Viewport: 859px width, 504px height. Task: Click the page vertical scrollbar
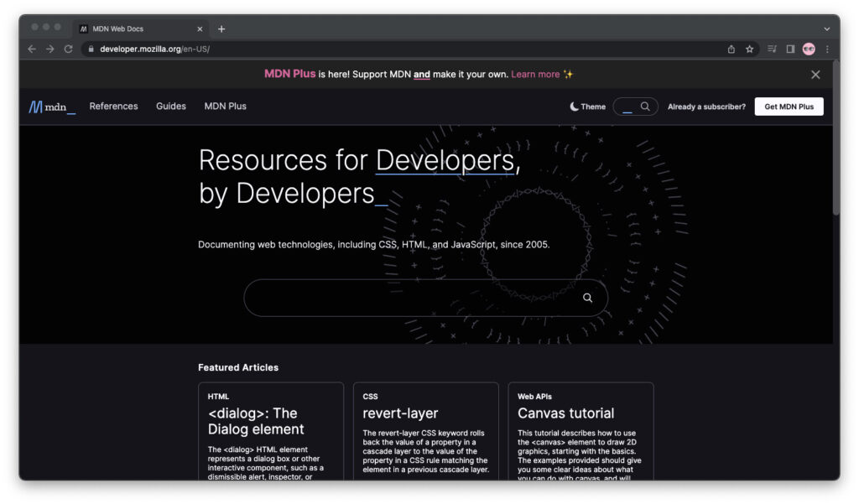point(836,137)
